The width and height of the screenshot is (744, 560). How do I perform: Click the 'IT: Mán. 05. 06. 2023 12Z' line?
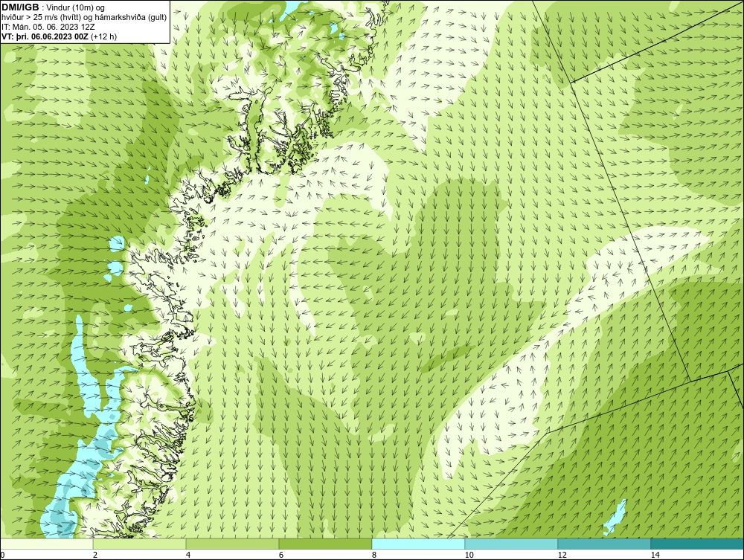[x=48, y=27]
